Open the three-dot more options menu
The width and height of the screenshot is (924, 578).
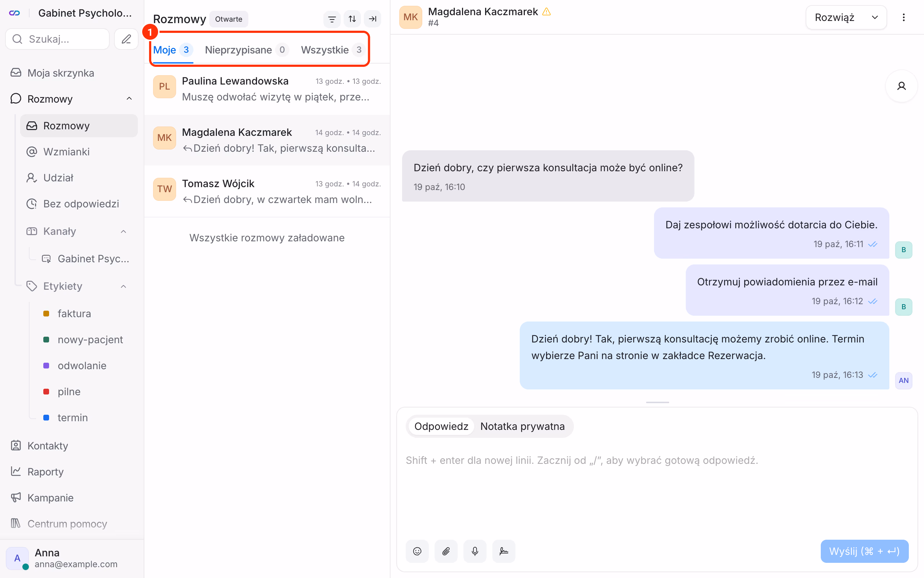[x=903, y=17]
